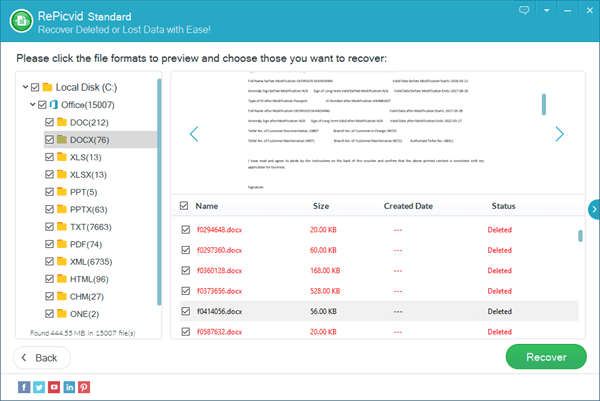Screen dimensions: 600x401
Task: Open the YouTube channel icon
Action: click(x=54, y=386)
